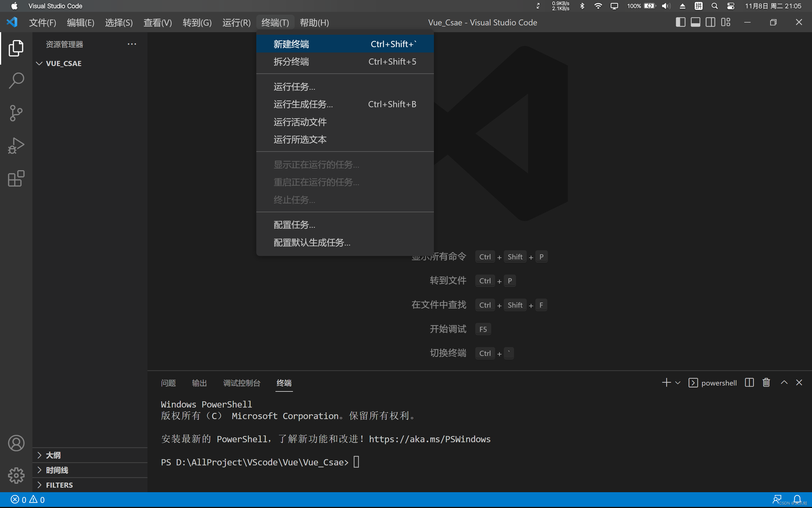Open notifications bell in status bar

coord(797,499)
